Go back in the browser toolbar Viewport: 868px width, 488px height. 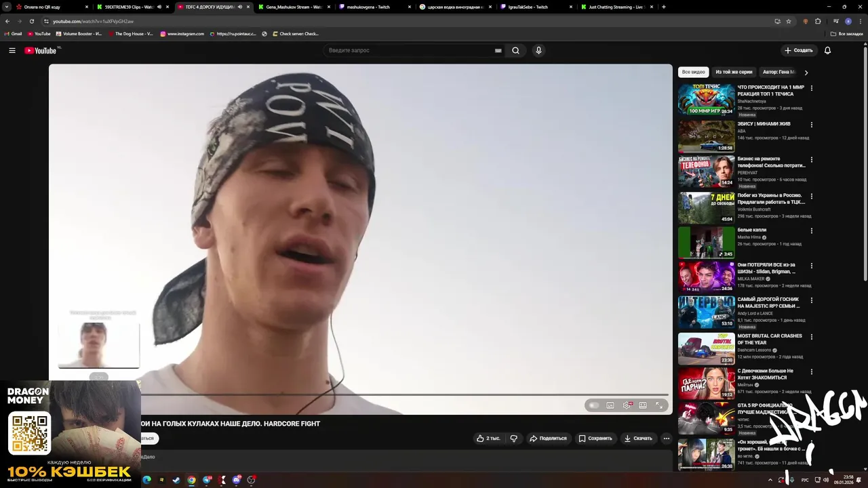click(7, 21)
